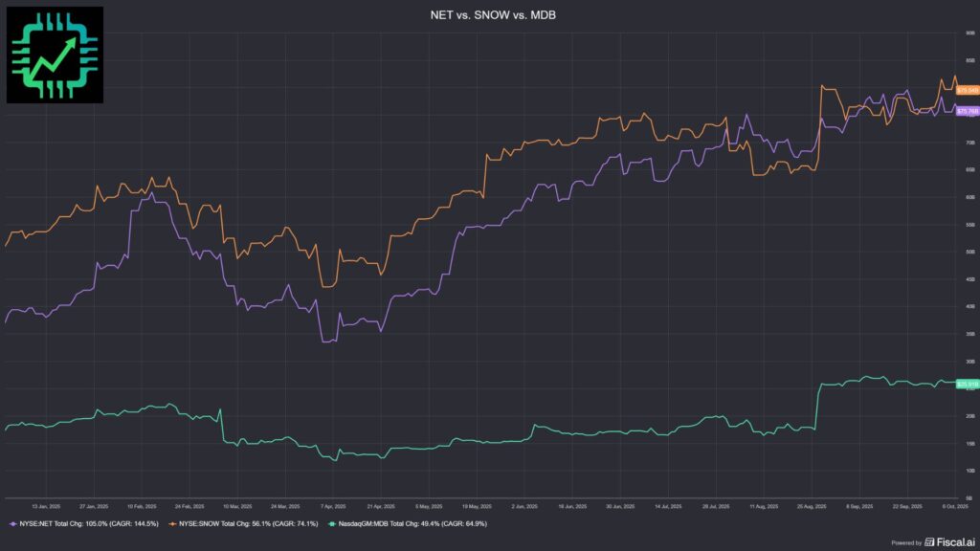Click the 5B y-axis label
980x551 pixels.
969,497
